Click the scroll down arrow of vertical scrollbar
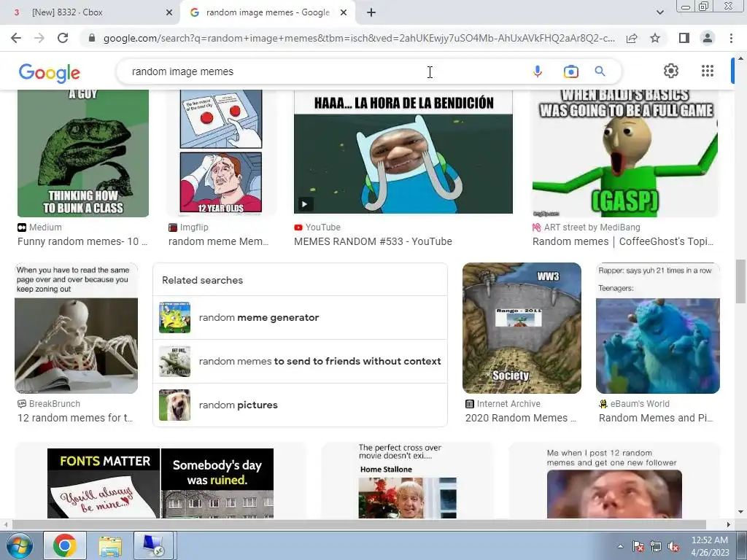The image size is (747, 560). click(x=740, y=512)
